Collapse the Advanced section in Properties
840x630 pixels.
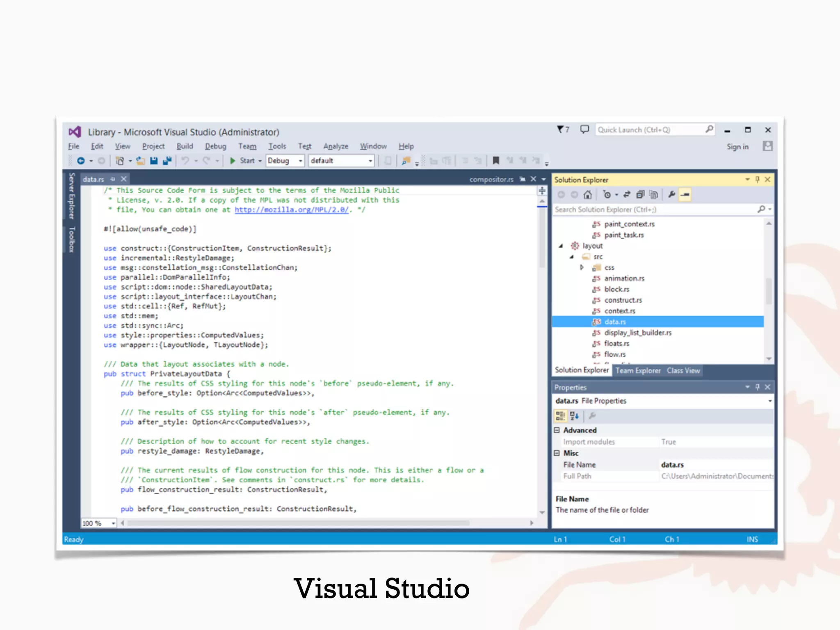tap(557, 430)
